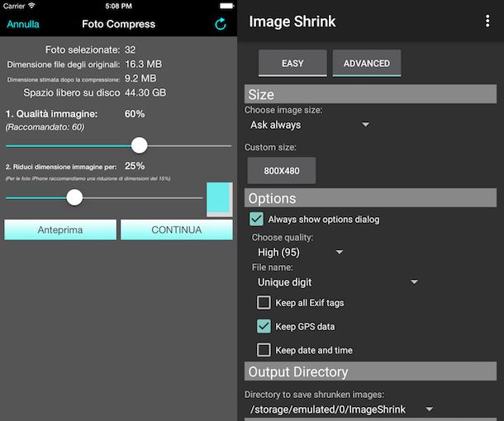Tap Annulla to cancel
Image resolution: width=504 pixels, height=421 pixels.
23,24
